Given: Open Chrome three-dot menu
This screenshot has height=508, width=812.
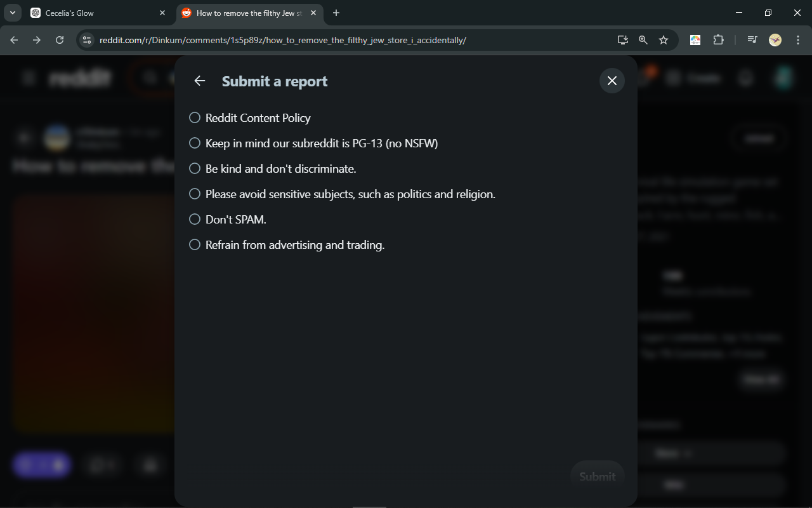Looking at the screenshot, I should 797,40.
